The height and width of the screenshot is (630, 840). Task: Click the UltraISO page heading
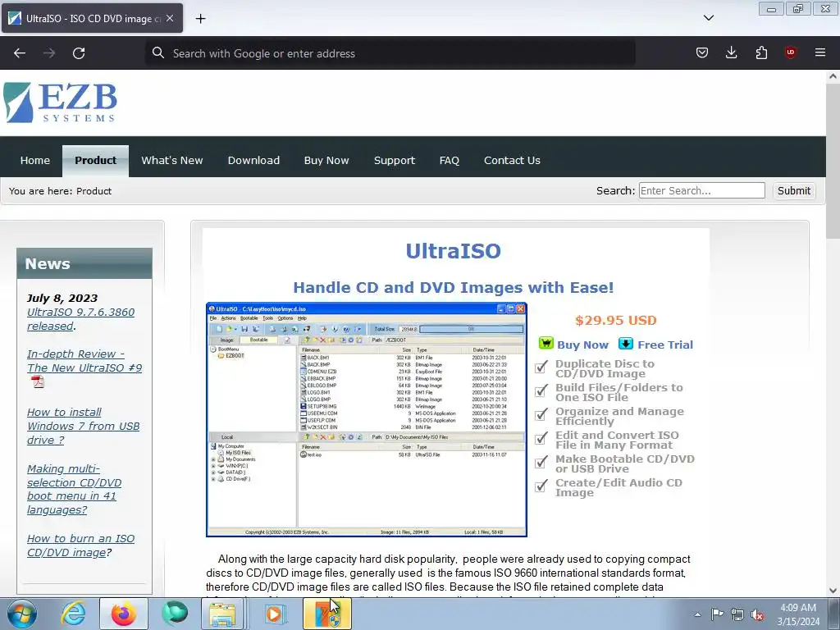pyautogui.click(x=453, y=251)
